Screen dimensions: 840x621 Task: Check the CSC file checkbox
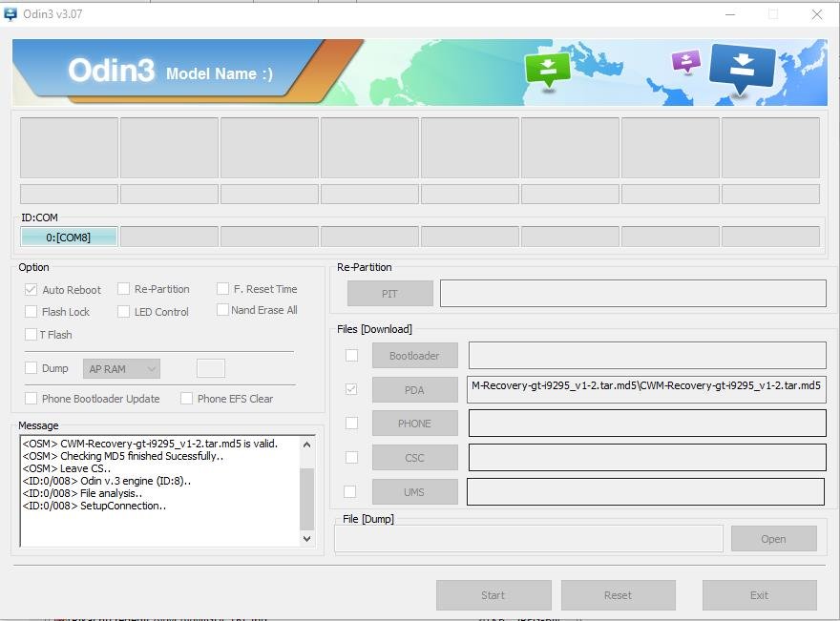pos(351,457)
